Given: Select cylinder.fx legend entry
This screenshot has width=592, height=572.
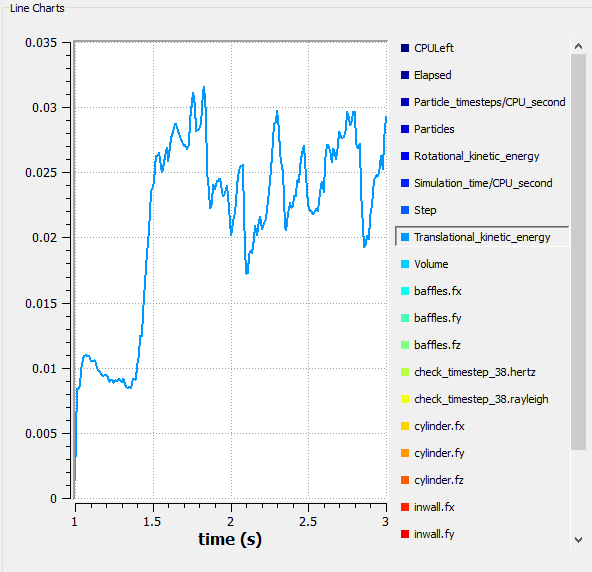Looking at the screenshot, I should pos(482,426).
